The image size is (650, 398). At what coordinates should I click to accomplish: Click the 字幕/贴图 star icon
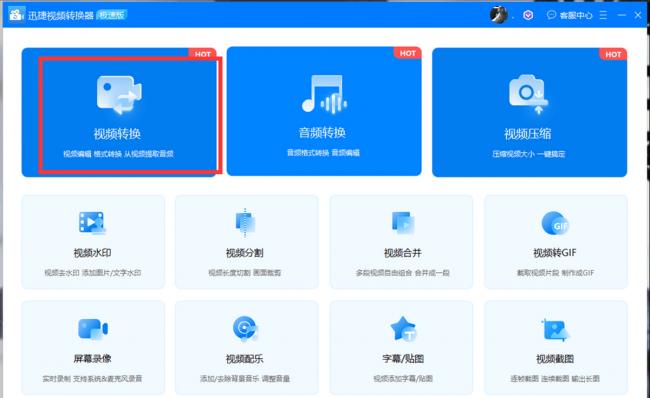point(403,329)
